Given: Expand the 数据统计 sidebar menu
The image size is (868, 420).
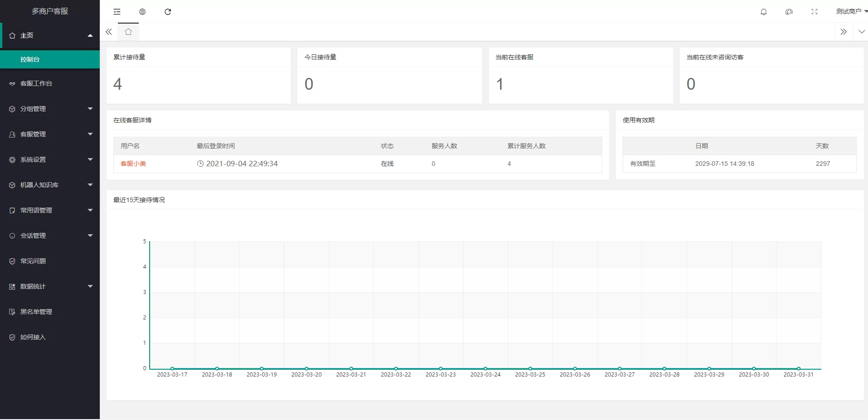Looking at the screenshot, I should (50, 286).
